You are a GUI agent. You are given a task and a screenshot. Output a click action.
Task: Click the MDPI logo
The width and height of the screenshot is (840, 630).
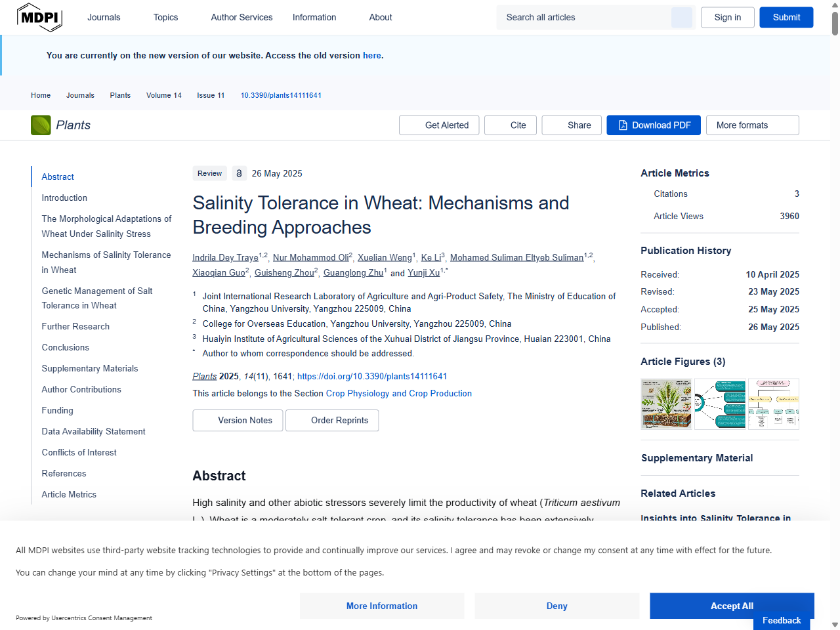(x=39, y=17)
